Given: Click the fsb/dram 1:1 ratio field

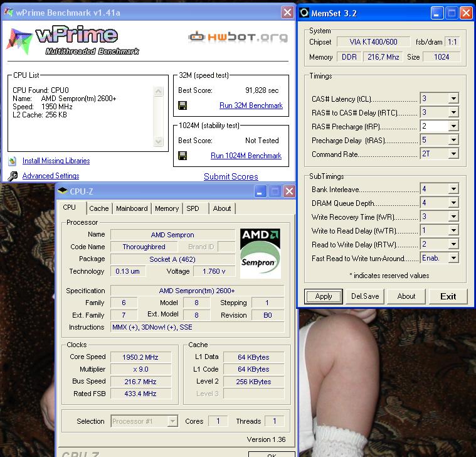Looking at the screenshot, I should (452, 42).
